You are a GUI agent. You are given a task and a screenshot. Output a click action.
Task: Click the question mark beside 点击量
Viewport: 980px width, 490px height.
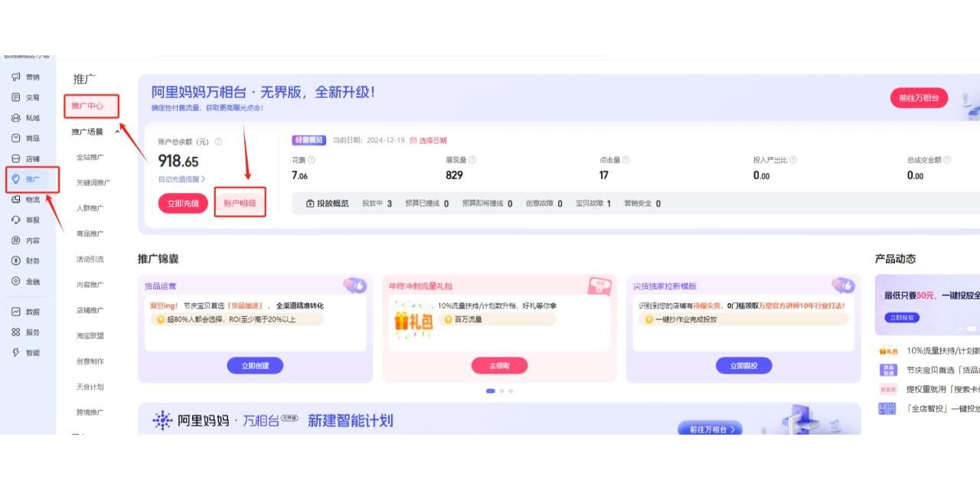(626, 160)
